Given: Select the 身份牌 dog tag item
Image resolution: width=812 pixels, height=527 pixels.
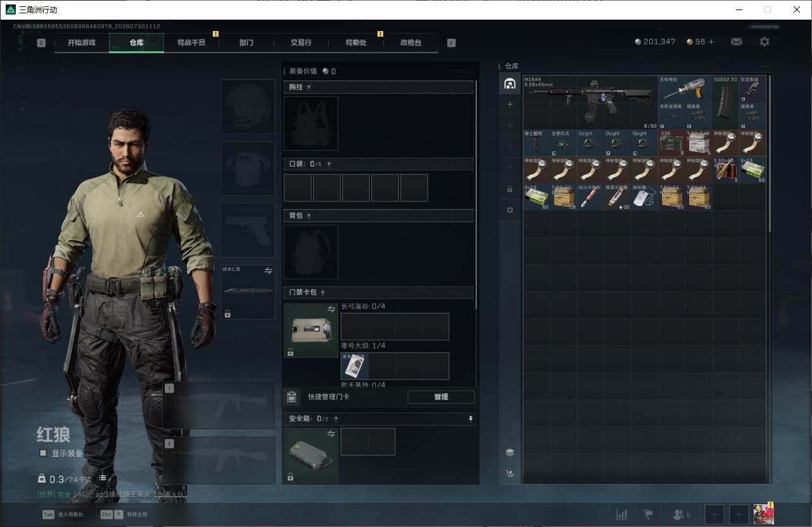Looking at the screenshot, I should coord(644,197).
